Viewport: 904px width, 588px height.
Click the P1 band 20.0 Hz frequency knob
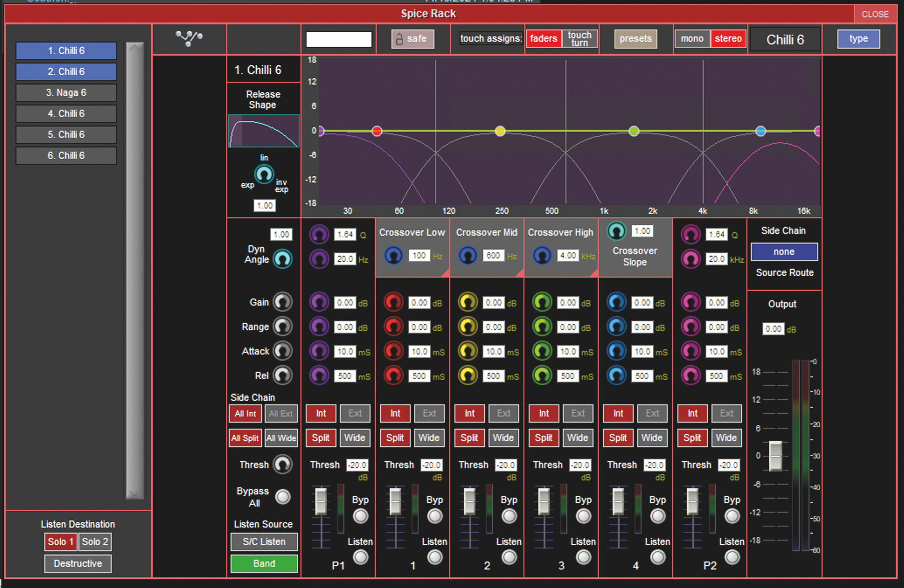coord(319,259)
